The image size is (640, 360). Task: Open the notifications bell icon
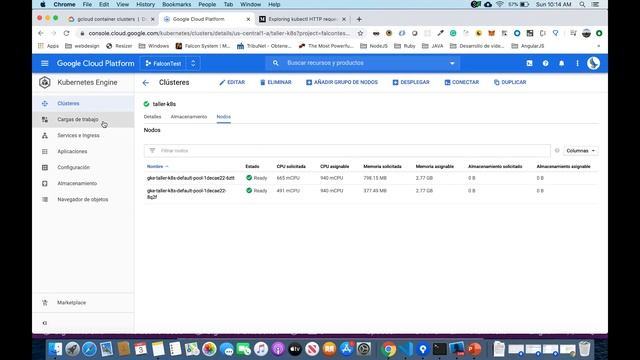(562, 63)
